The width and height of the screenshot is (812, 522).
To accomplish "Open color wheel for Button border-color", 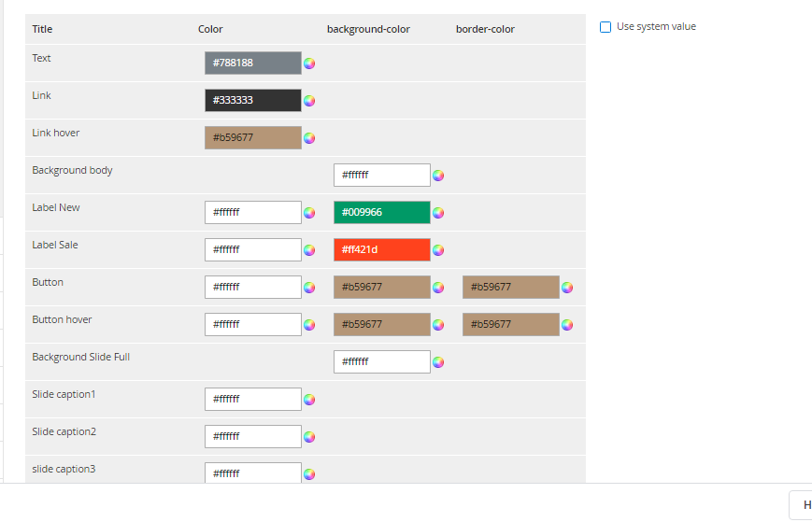I will [x=567, y=288].
